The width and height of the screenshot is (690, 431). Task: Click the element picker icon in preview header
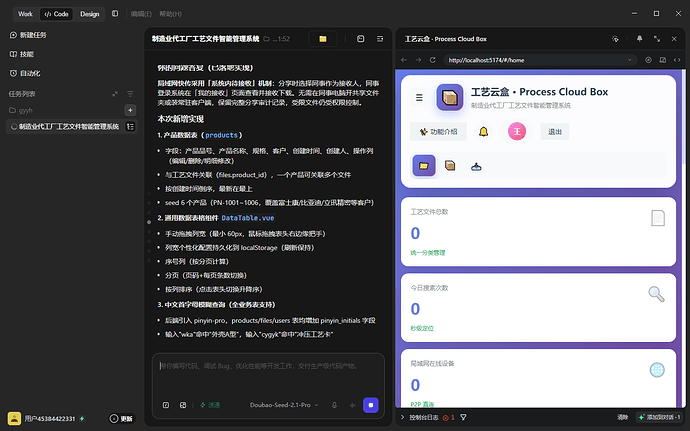pos(615,39)
